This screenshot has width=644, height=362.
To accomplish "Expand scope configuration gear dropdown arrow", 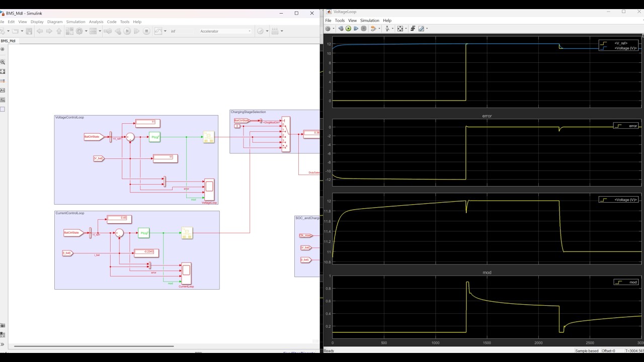I will pyautogui.click(x=334, y=29).
